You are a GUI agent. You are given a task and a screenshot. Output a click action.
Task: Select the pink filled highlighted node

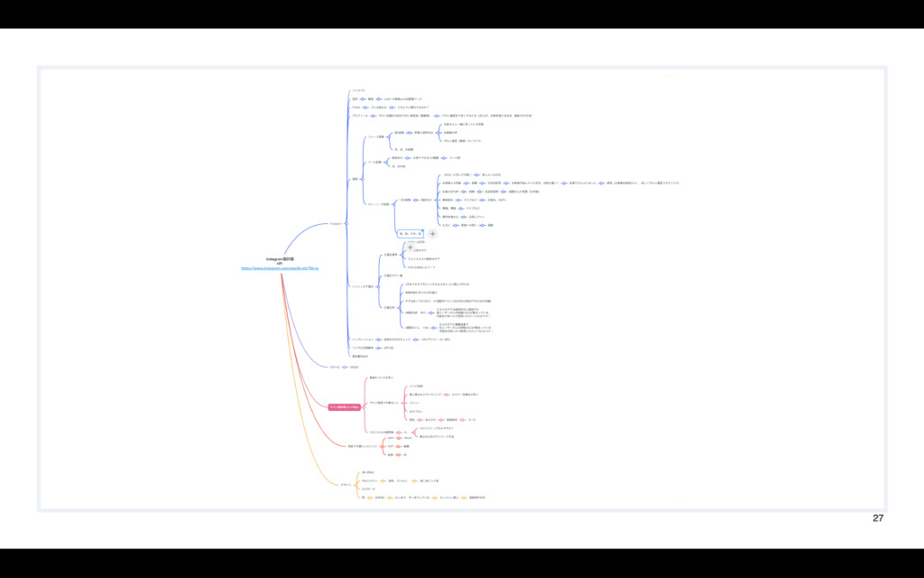pyautogui.click(x=344, y=407)
